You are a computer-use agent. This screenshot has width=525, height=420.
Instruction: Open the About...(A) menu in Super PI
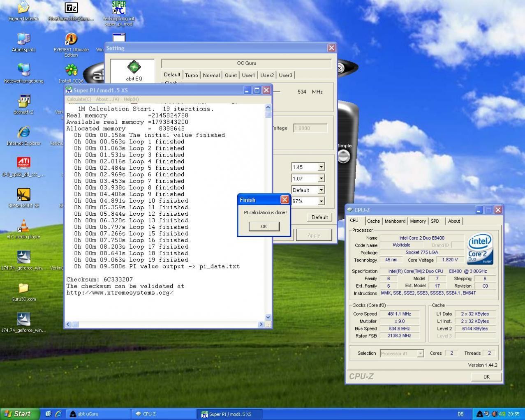[x=107, y=99]
